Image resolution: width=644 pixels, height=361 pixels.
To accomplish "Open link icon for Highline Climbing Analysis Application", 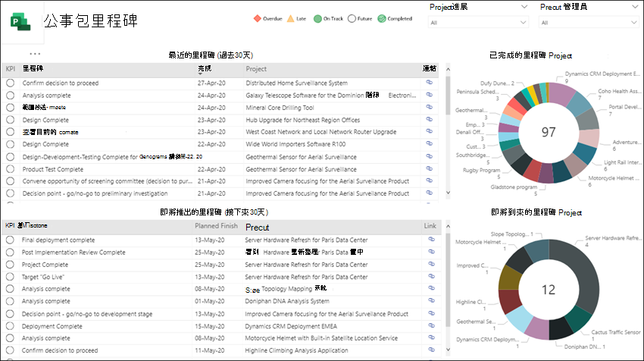I will point(431,350).
